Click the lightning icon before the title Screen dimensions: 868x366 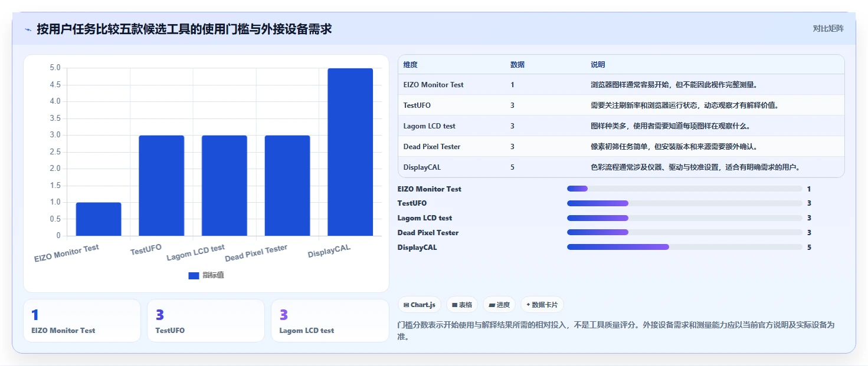point(28,29)
